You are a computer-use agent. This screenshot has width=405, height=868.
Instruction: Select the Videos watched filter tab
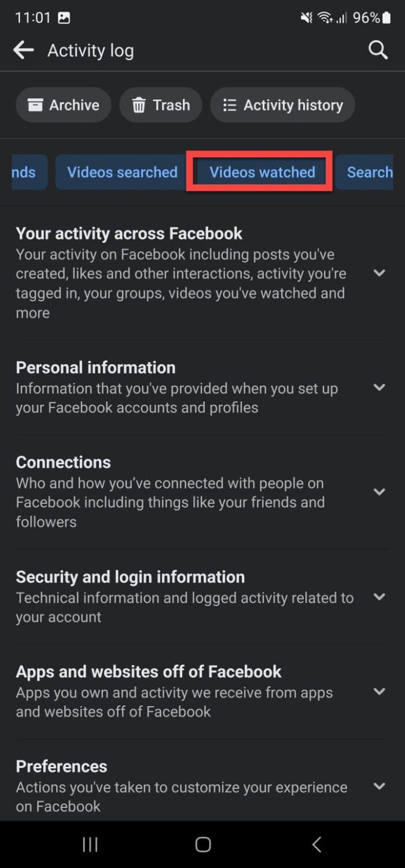262,172
